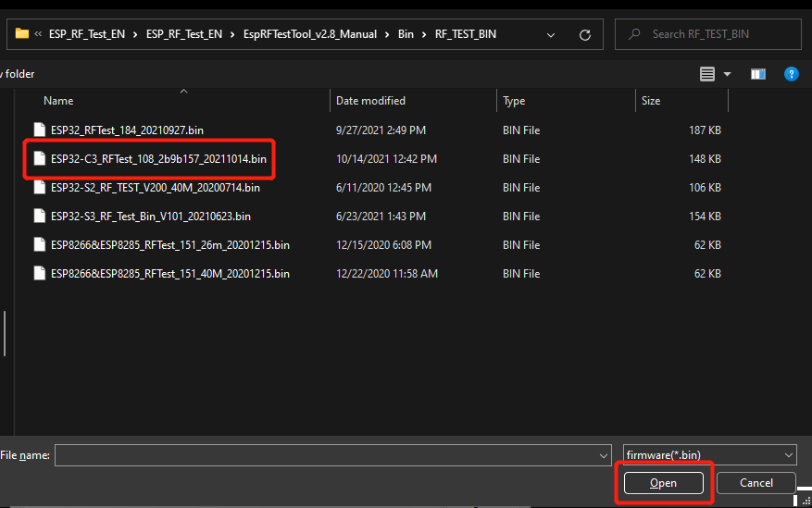Open the Help question mark icon
Screen dimensions: 812x508
pos(792,74)
